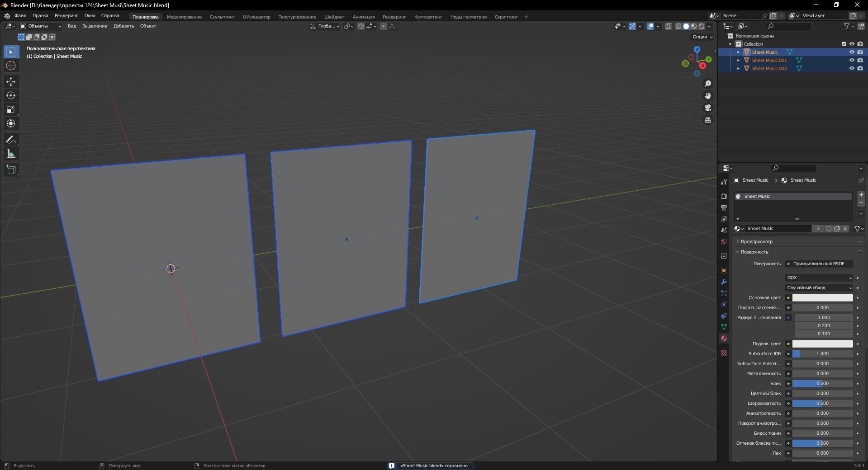Select Sheet Music.002 in outliner
The height and width of the screenshot is (470, 868).
tap(769, 69)
